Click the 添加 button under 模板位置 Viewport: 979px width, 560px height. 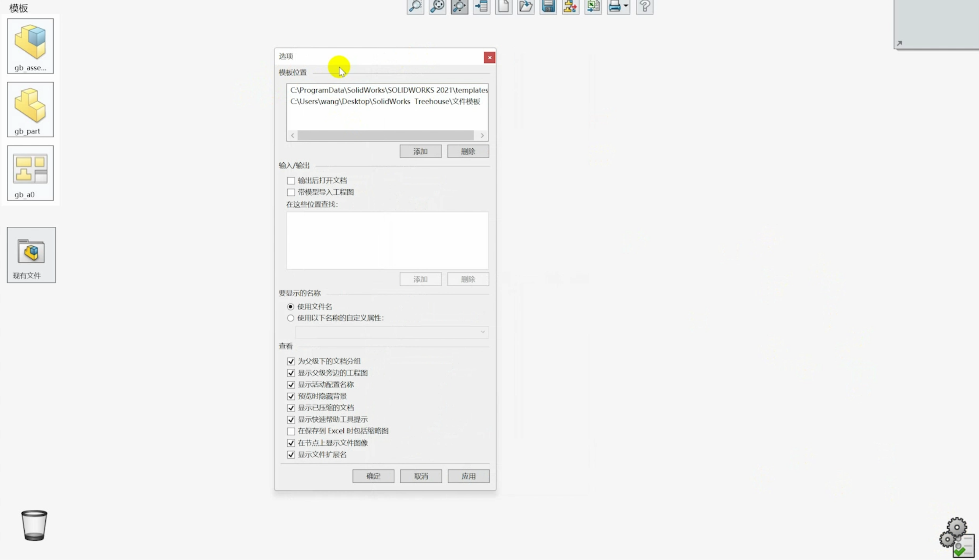[420, 151]
